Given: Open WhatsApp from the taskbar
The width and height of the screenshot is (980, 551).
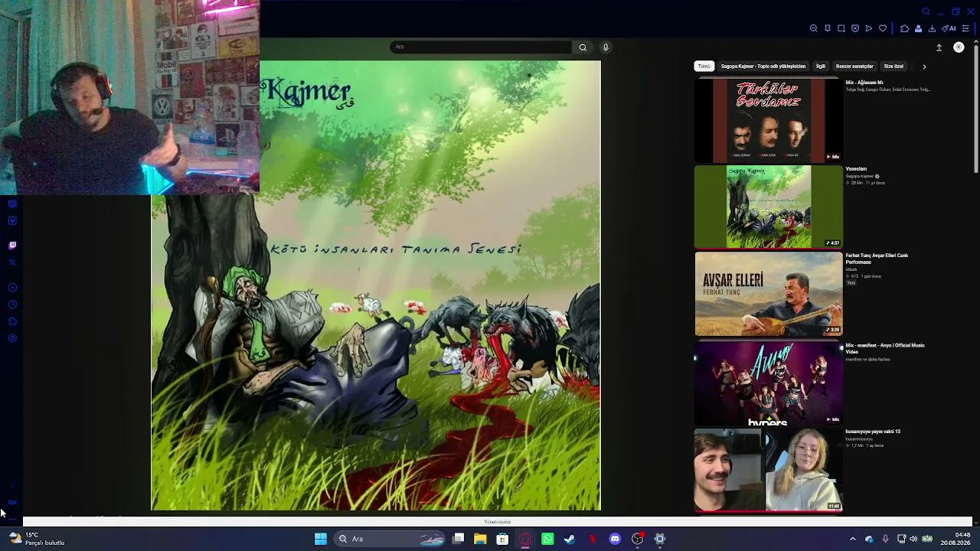Looking at the screenshot, I should tap(547, 539).
